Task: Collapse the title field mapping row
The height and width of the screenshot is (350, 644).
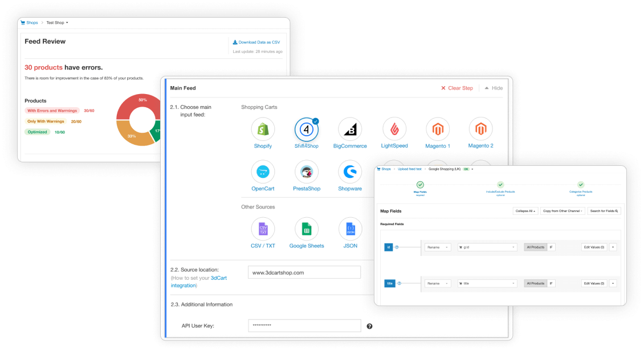Action: [x=613, y=283]
